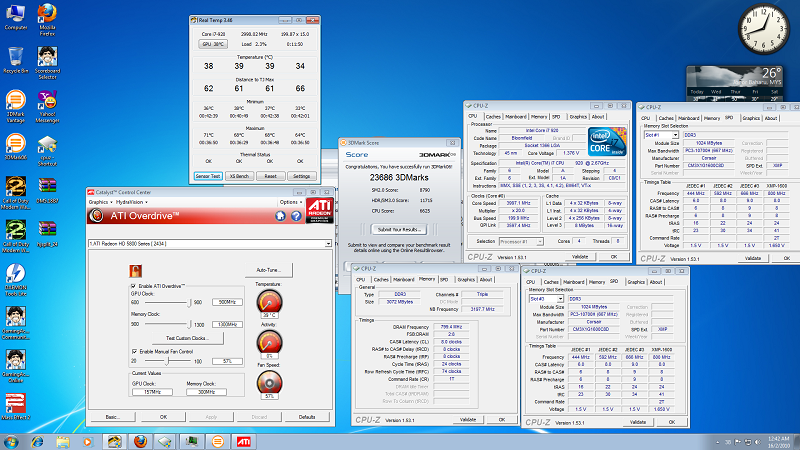800x450 pixels.
Task: Click the lock icon in ATI Overdrive
Action: [136, 270]
